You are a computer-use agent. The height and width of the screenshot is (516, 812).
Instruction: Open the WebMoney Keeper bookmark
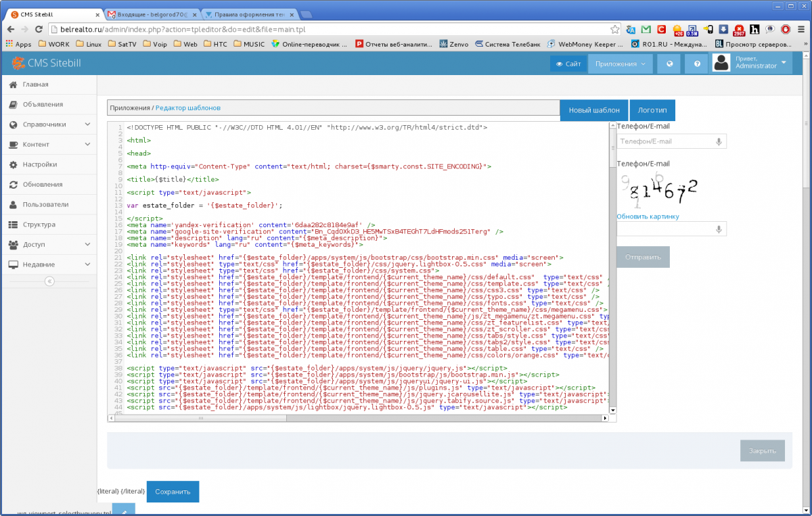click(x=585, y=44)
